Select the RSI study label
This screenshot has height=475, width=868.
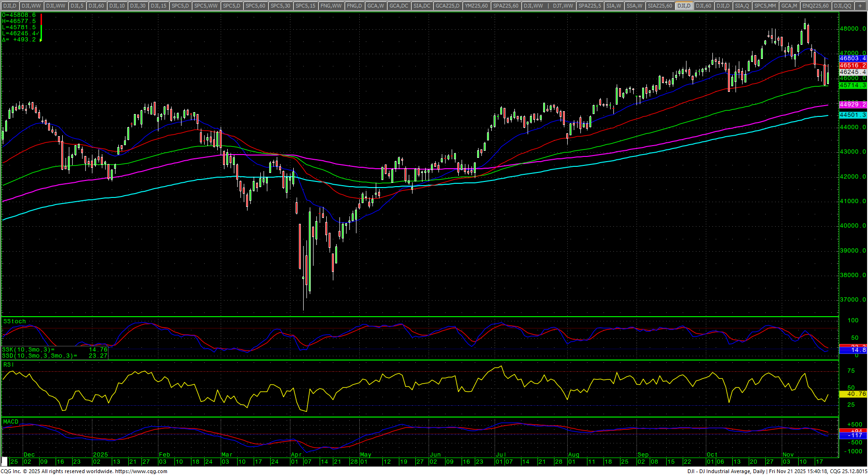coord(8,365)
